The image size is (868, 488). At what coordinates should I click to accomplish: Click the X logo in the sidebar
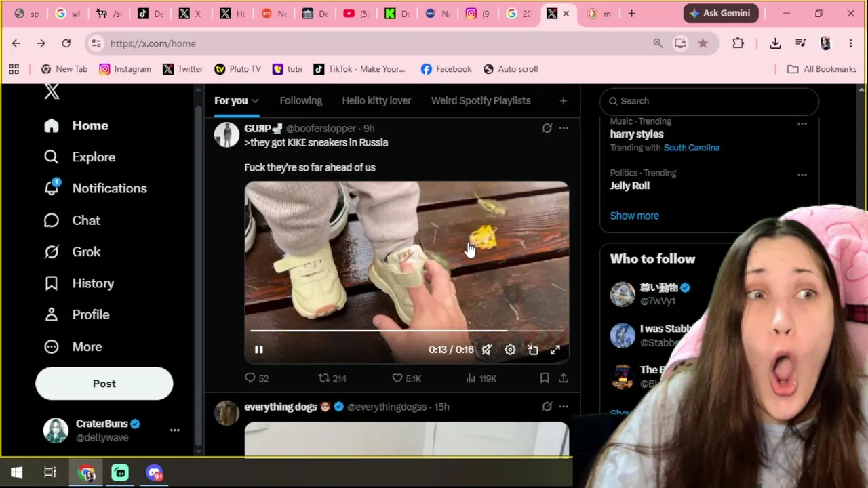pyautogui.click(x=52, y=92)
